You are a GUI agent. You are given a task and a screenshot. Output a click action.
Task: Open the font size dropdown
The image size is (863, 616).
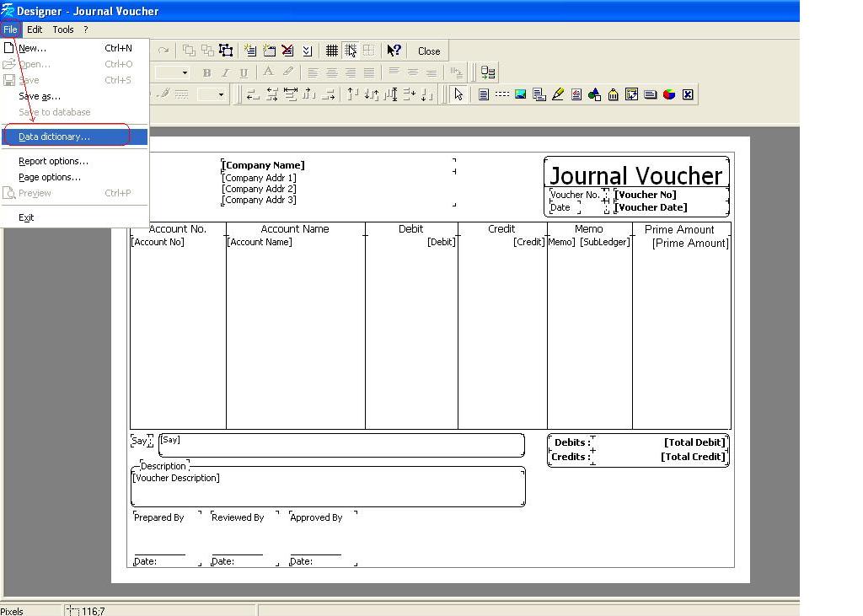185,72
